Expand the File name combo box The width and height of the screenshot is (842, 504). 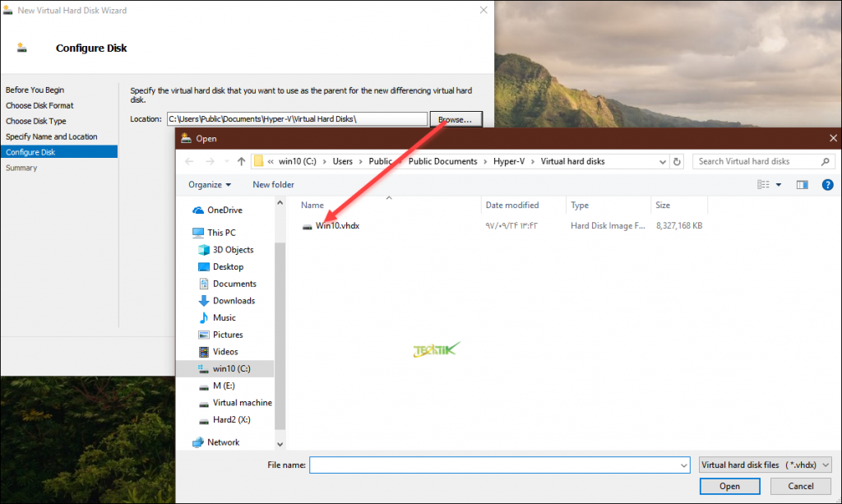[682, 465]
